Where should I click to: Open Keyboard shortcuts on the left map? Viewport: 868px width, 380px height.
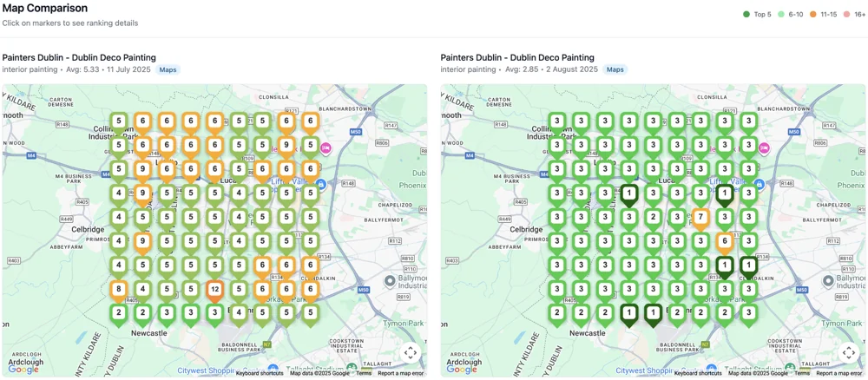pyautogui.click(x=260, y=373)
